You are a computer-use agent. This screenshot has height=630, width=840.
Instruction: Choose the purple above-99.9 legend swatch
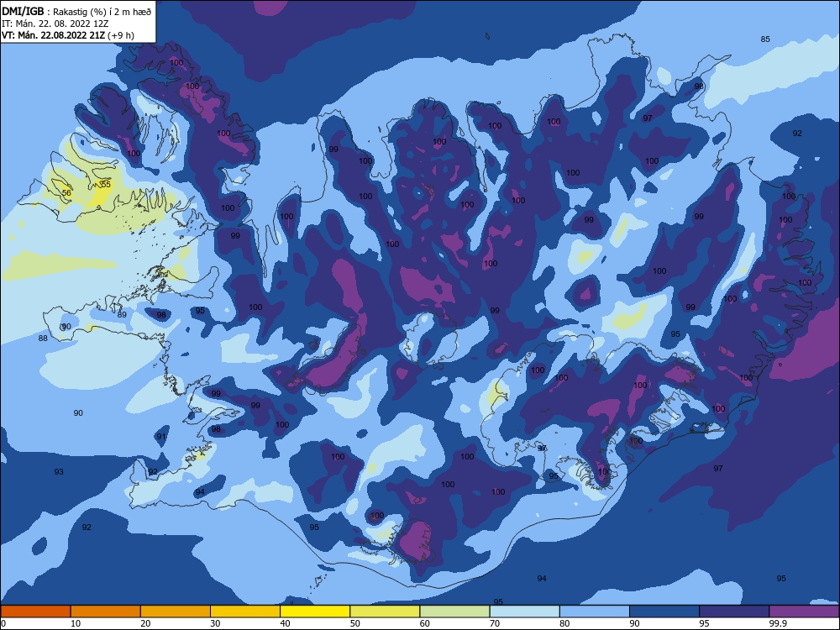tap(805, 612)
